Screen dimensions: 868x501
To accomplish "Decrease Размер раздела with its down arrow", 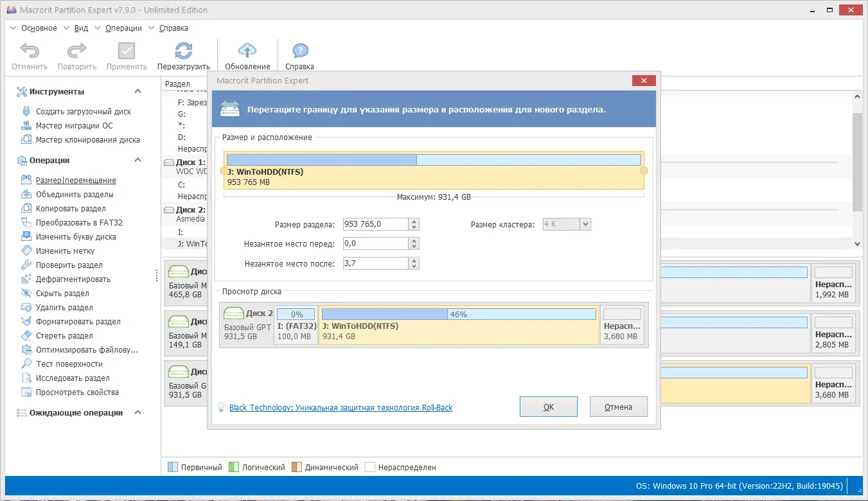I will pyautogui.click(x=414, y=227).
